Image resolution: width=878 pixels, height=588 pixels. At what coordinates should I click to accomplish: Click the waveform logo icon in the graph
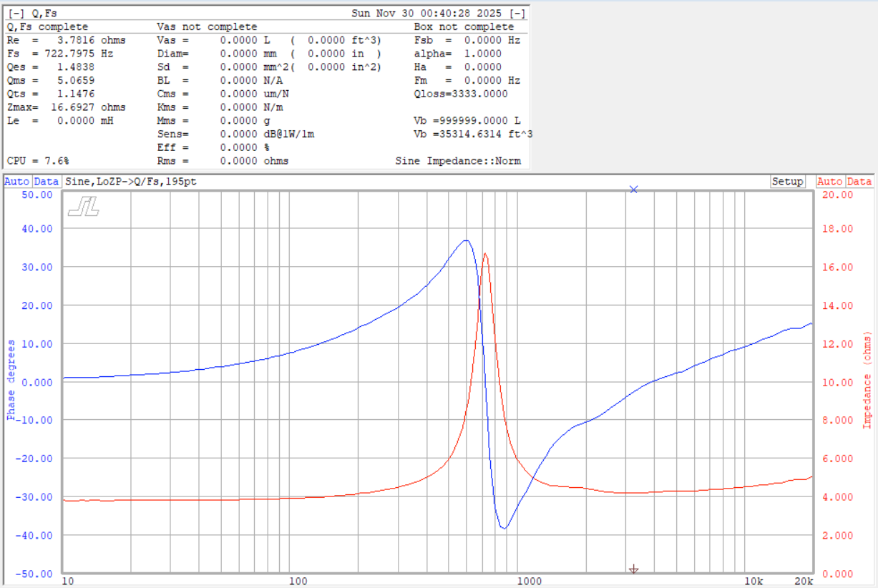pyautogui.click(x=84, y=207)
